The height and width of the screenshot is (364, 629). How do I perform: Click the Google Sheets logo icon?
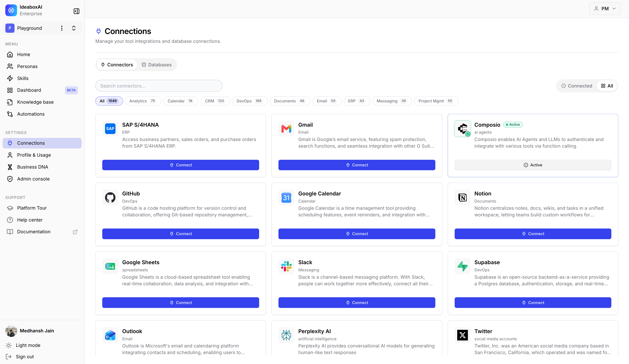click(110, 266)
